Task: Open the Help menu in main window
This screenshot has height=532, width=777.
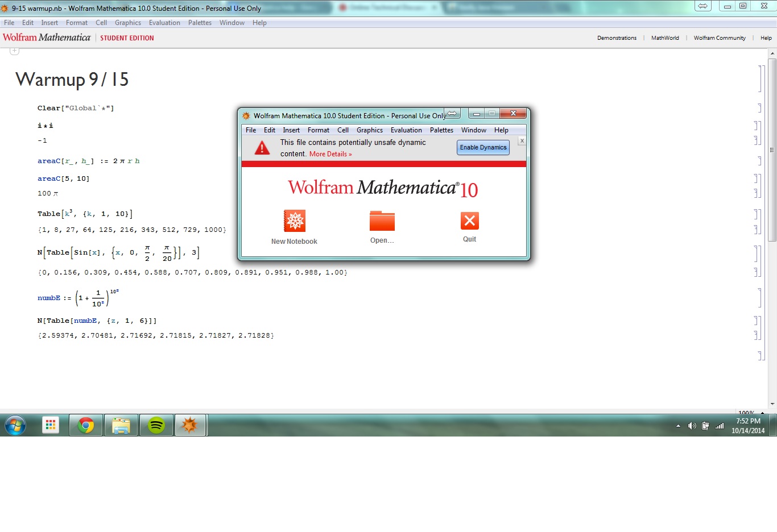Action: (x=259, y=23)
